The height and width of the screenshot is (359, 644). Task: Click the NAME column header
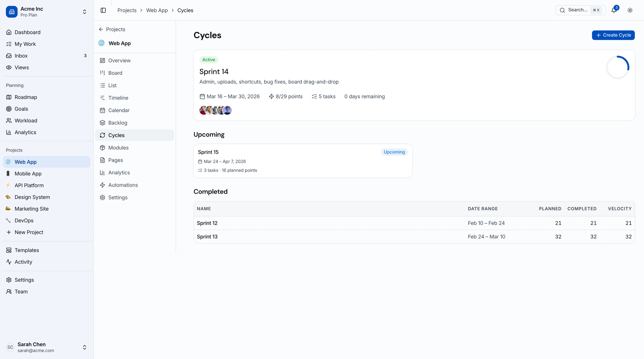[204, 209]
